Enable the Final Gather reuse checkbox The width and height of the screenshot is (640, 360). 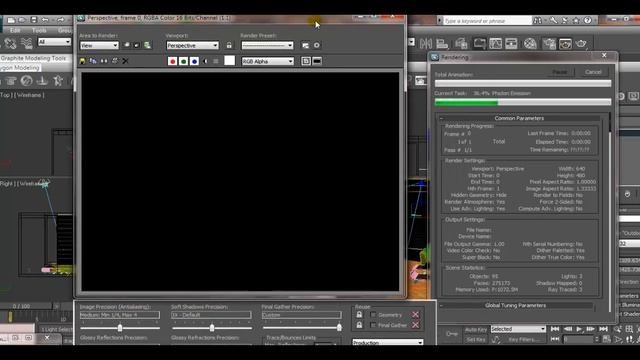[373, 325]
